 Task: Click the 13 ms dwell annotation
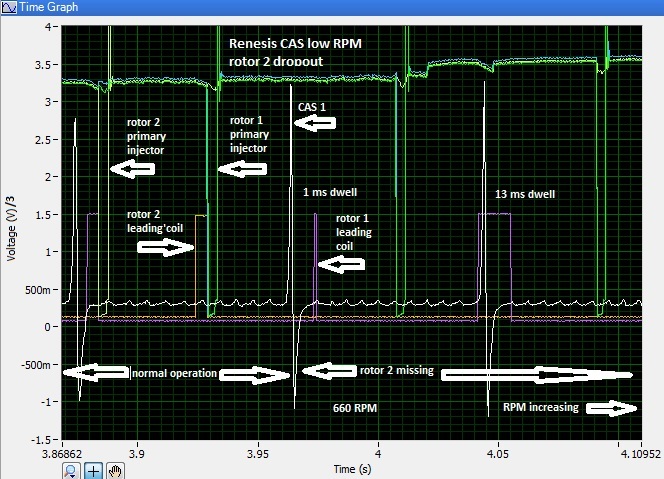[x=525, y=195]
